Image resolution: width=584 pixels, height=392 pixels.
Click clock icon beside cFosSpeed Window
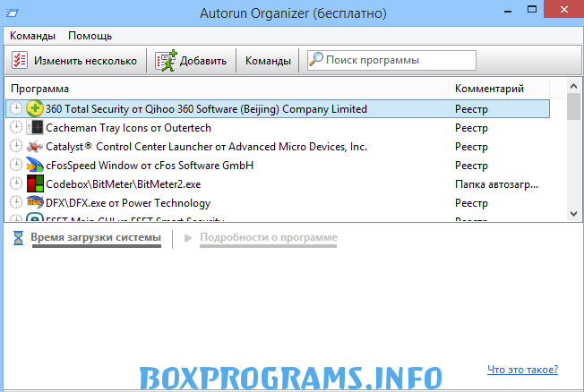[x=16, y=164]
